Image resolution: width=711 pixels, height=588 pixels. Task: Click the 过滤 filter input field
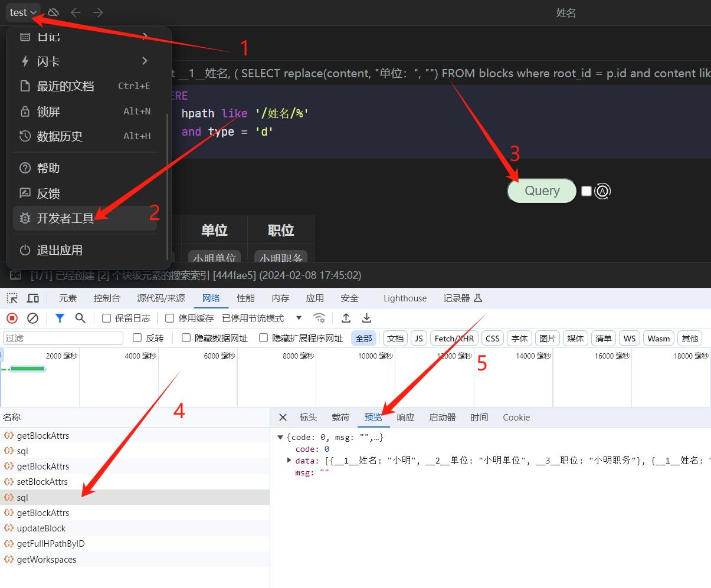tap(63, 338)
